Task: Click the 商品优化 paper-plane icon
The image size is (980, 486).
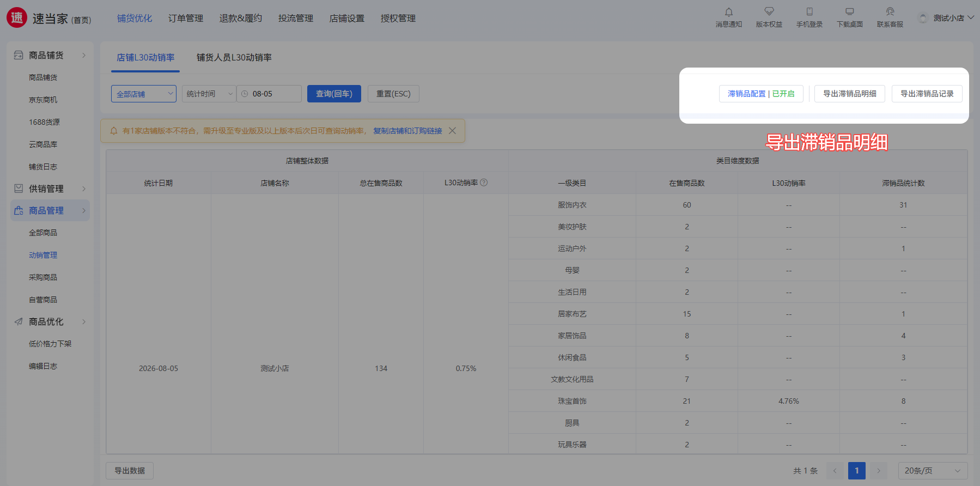Action: (19, 321)
